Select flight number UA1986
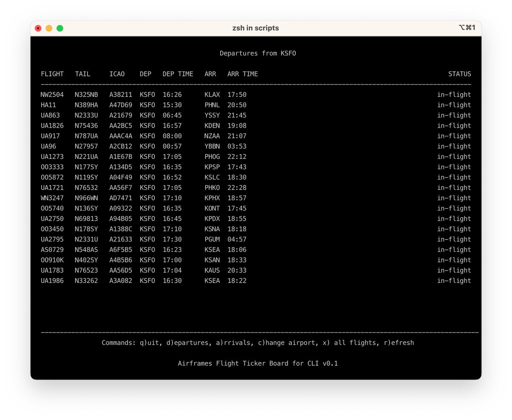This screenshot has width=512, height=420. [52, 280]
